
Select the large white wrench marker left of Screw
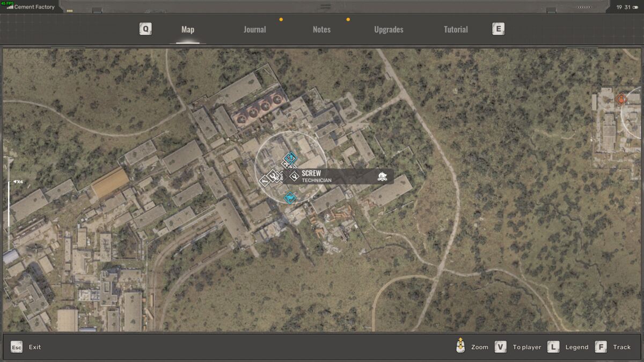(273, 175)
